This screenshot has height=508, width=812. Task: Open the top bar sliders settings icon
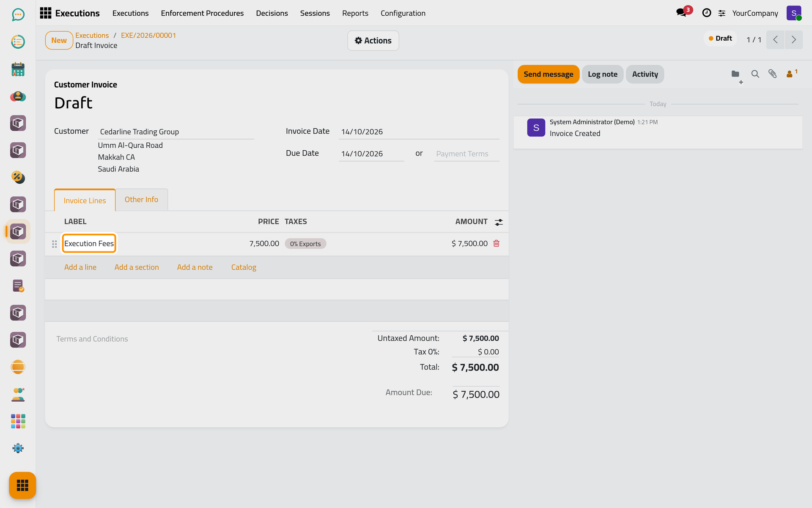coord(722,13)
